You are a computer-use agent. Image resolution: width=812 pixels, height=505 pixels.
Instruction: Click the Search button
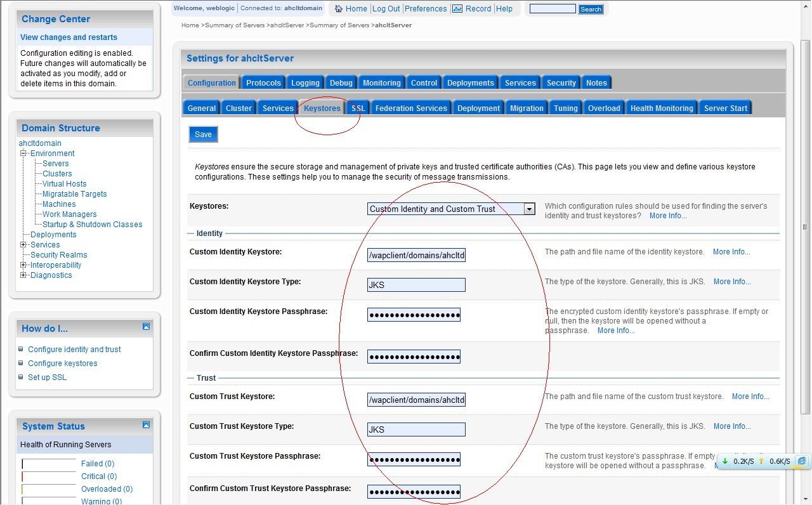pyautogui.click(x=591, y=9)
